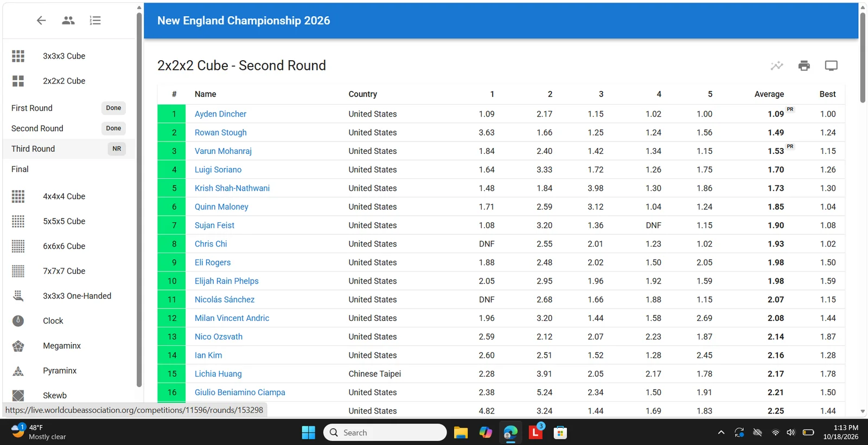The height and width of the screenshot is (445, 868).
Task: Open Krish Shah-Nathwani's competitor page
Action: [232, 188]
